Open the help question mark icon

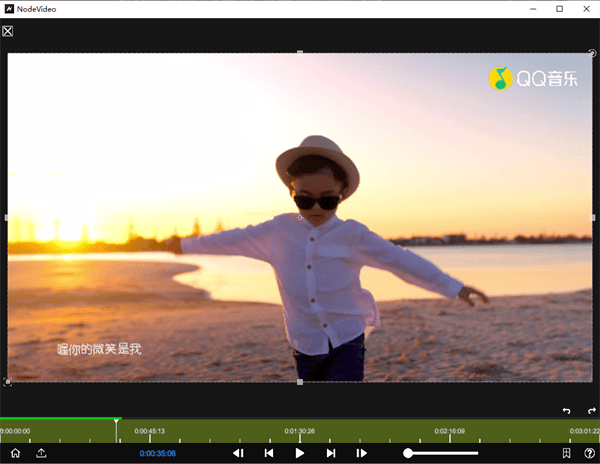pos(589,453)
